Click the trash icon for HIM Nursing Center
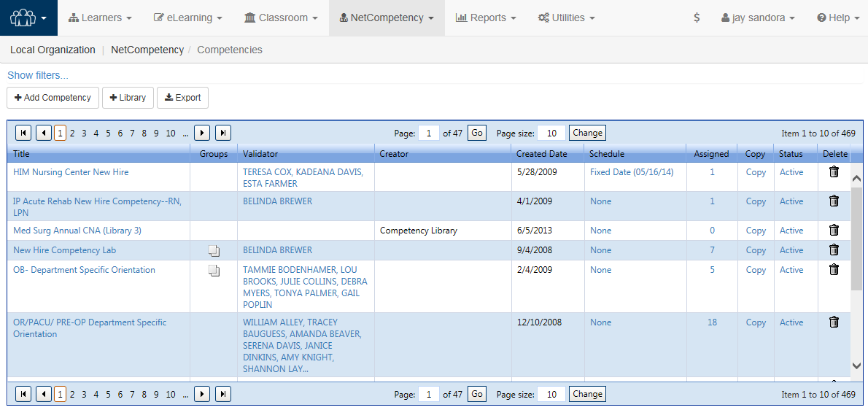 pyautogui.click(x=834, y=172)
